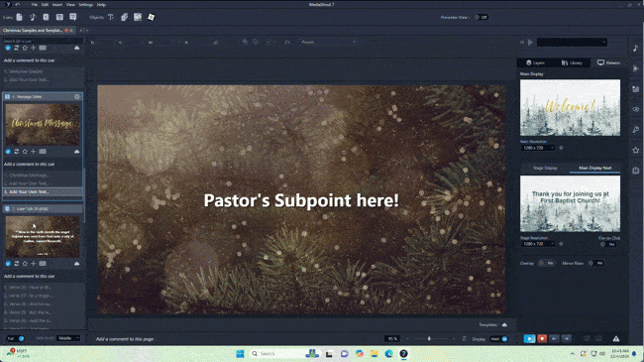Show hidden icons in system tray

[572, 354]
